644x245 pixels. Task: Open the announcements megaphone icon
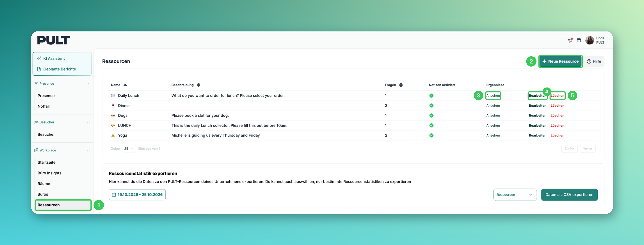pyautogui.click(x=570, y=40)
